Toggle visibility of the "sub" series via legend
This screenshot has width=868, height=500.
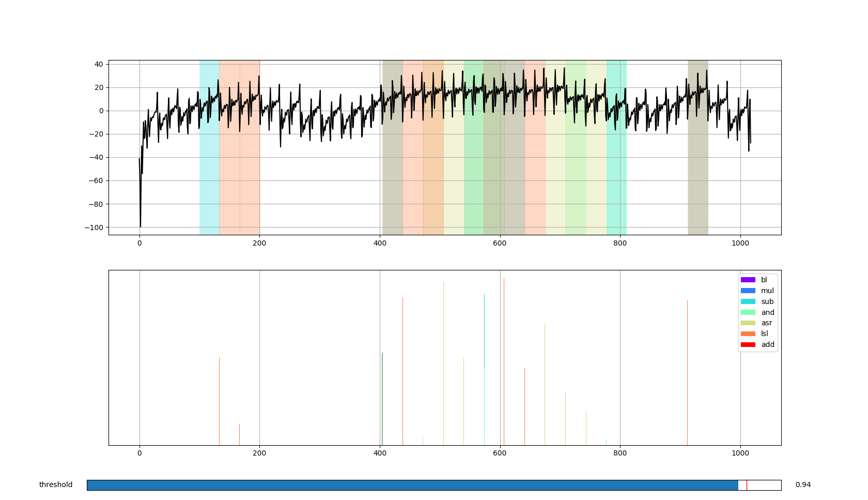tap(767, 301)
